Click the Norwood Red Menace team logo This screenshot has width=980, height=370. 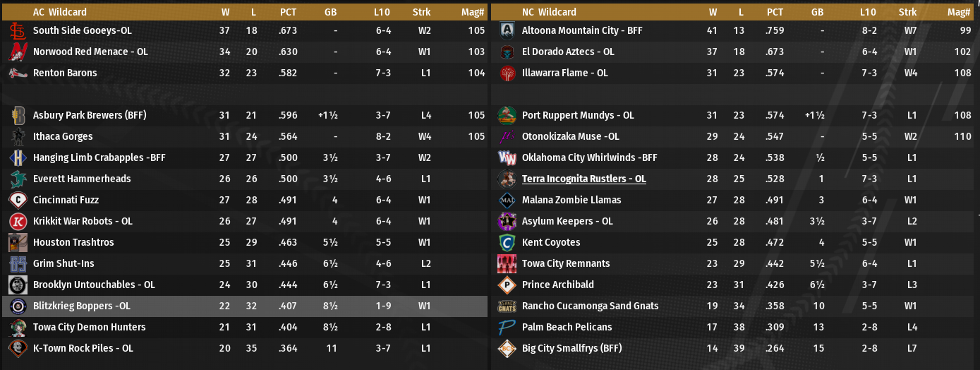(18, 52)
